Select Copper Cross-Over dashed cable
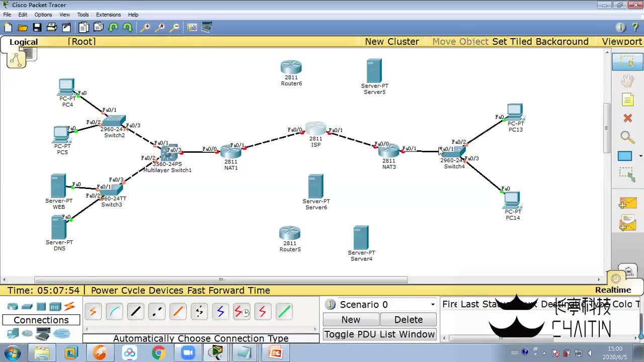Viewport: 644px width, 362px height. [x=156, y=312]
